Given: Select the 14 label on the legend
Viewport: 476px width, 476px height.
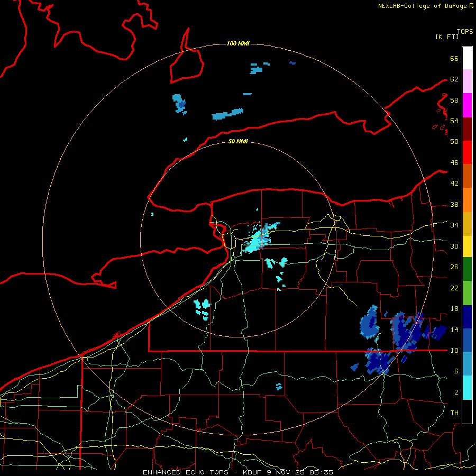Looking at the screenshot, I should 454,329.
